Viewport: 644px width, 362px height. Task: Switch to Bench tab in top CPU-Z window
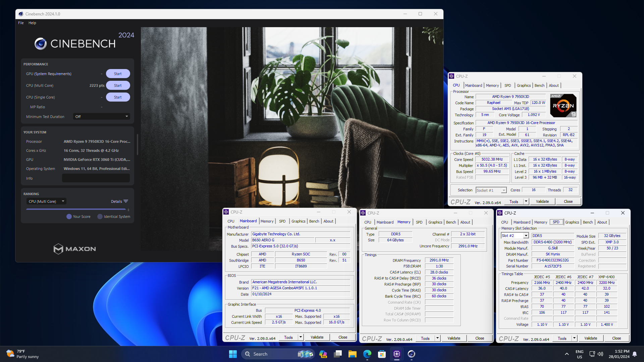(539, 85)
